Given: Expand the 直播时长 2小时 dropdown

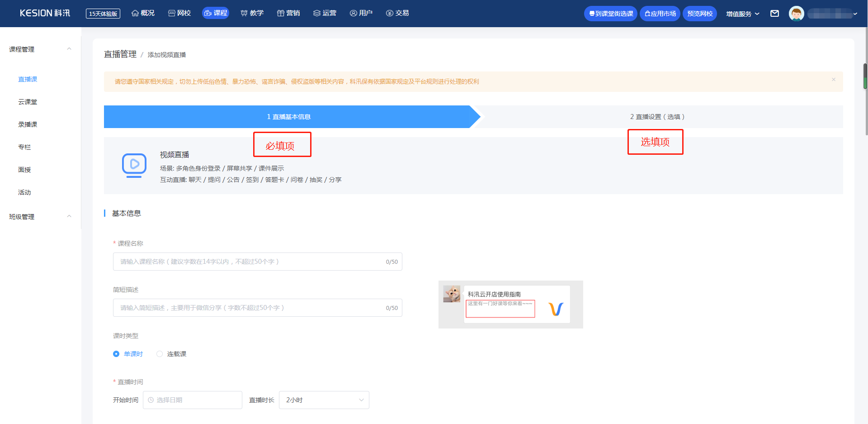Looking at the screenshot, I should point(324,400).
